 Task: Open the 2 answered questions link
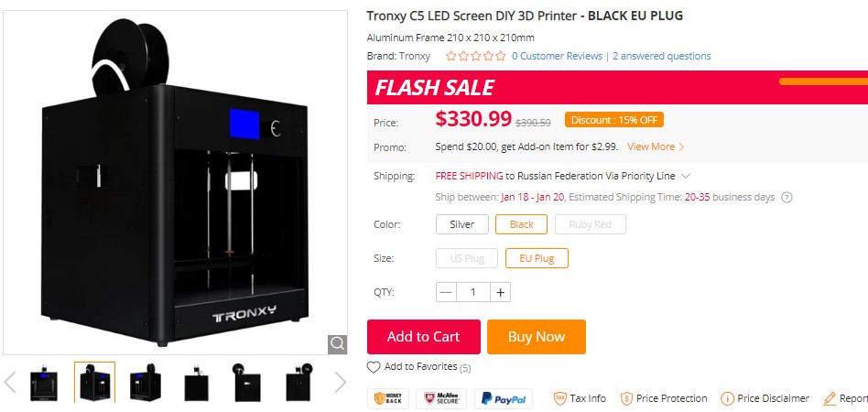(x=661, y=56)
